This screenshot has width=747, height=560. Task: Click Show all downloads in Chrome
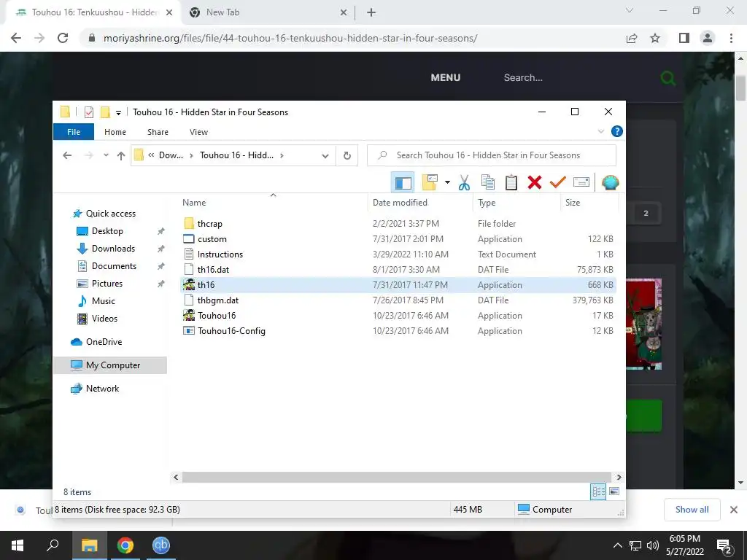click(692, 510)
